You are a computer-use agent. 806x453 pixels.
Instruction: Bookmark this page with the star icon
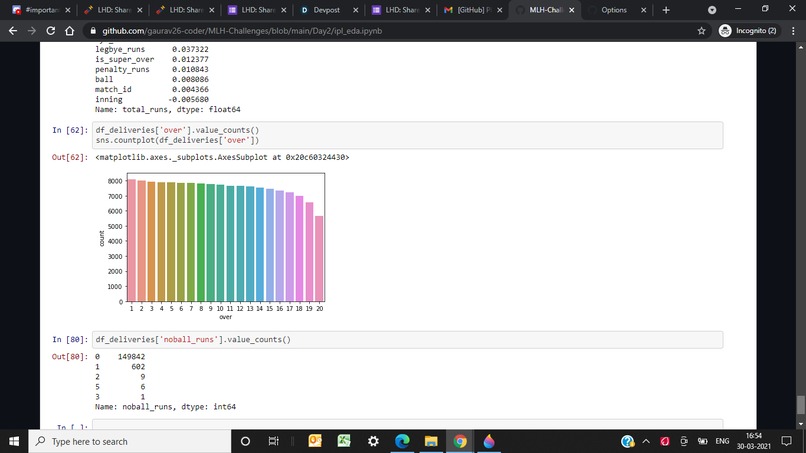(701, 31)
